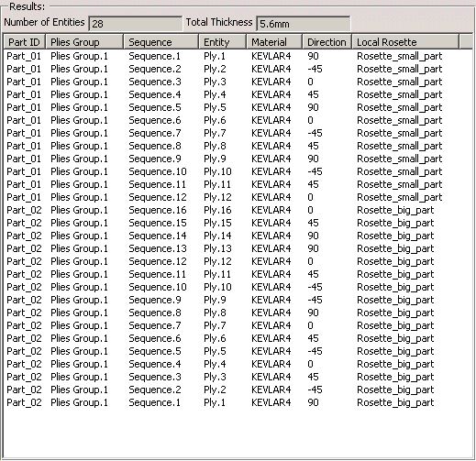The height and width of the screenshot is (461, 476).
Task: Click the Direction column header
Action: (327, 42)
